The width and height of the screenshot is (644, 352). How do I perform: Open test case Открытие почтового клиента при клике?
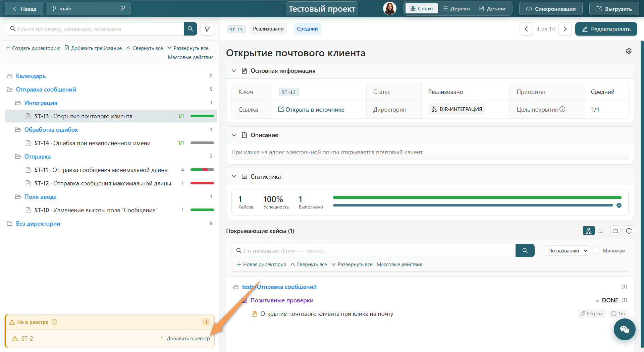click(327, 314)
